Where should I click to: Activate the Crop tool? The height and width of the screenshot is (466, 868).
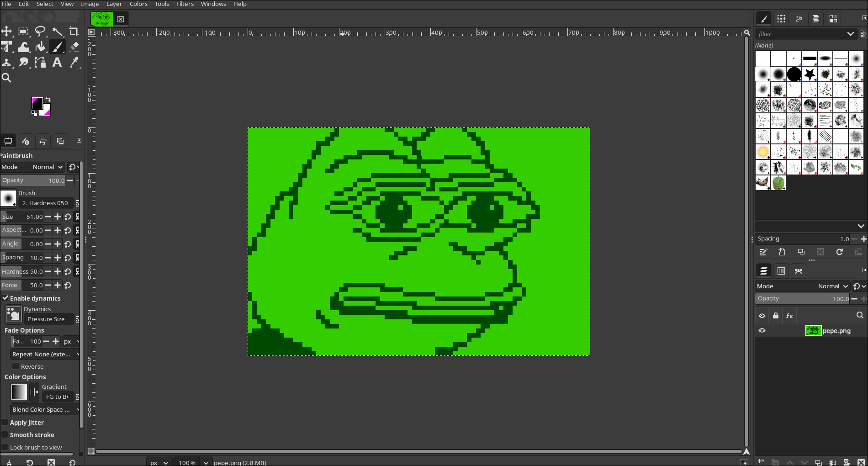74,32
